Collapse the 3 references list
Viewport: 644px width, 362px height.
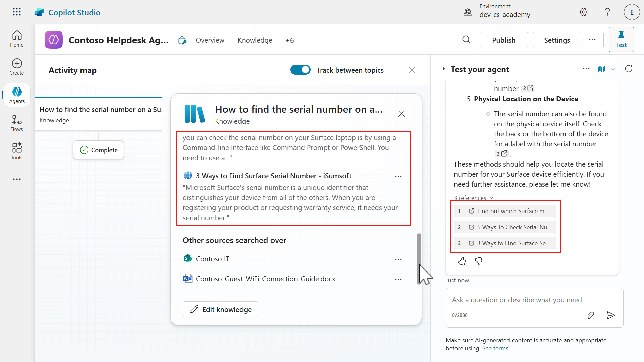click(491, 198)
